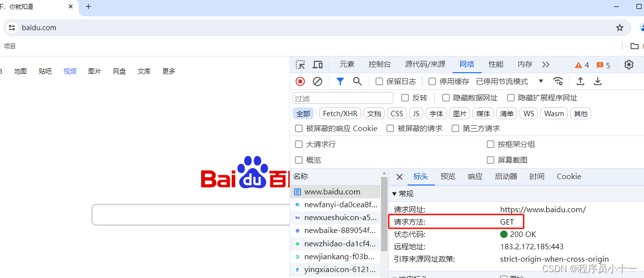Show more DevTools tabs with double chevron
The height and width of the screenshot is (278, 644).
coord(546,64)
